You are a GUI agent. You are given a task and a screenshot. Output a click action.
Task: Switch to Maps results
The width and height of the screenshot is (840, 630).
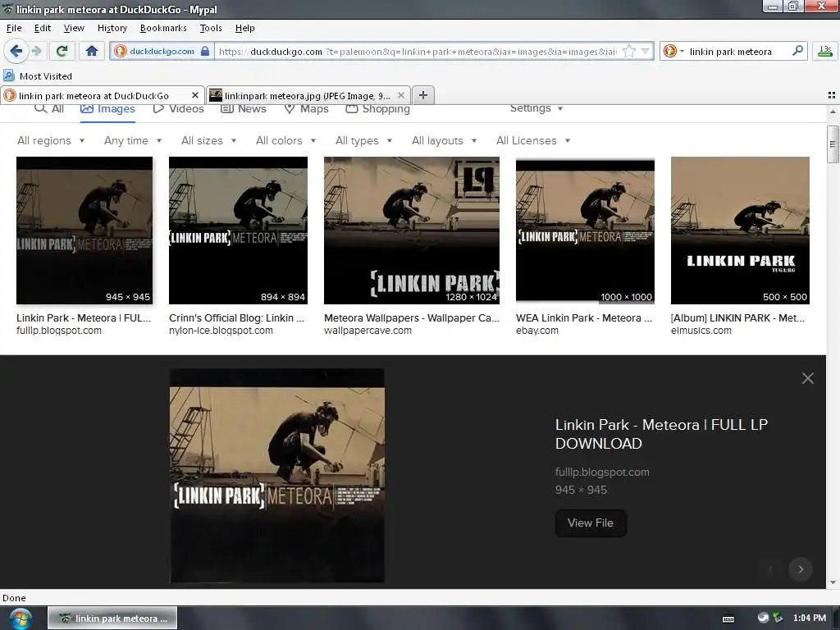[306, 109]
